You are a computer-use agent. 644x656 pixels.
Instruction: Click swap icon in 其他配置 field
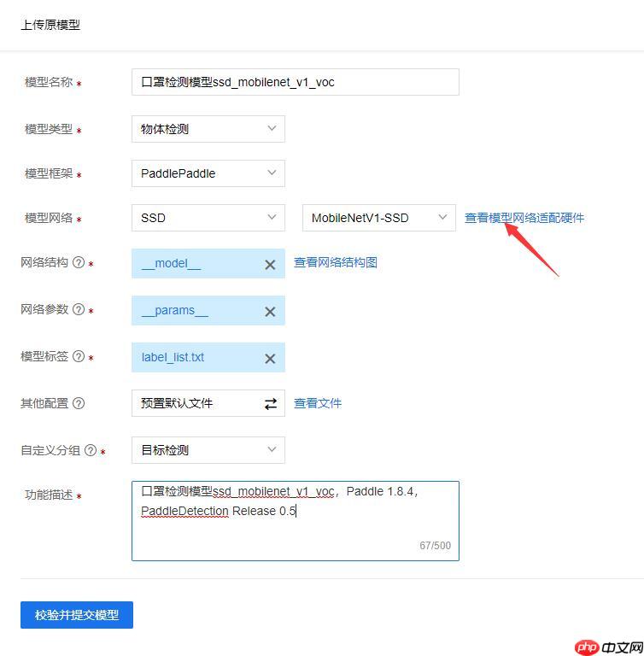point(271,404)
